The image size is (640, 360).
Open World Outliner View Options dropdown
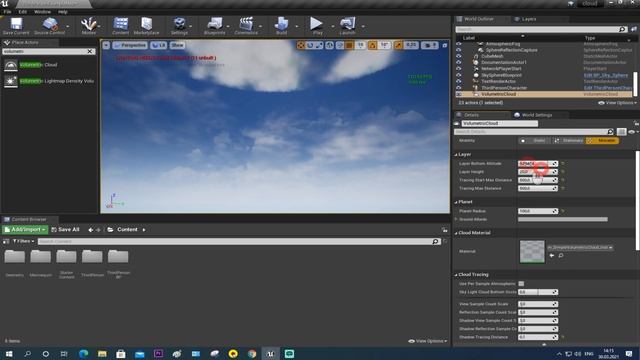(618, 103)
